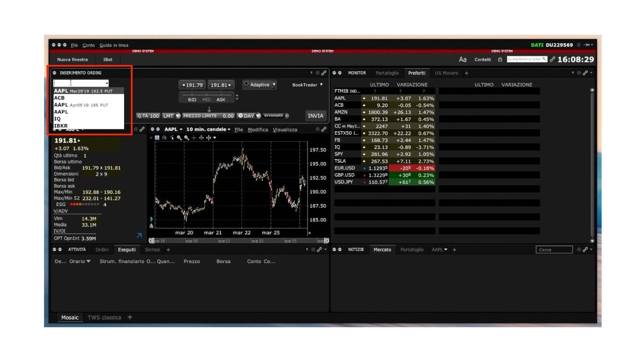Switch to the TWS classica layout tab
644x362 pixels.
click(104, 318)
